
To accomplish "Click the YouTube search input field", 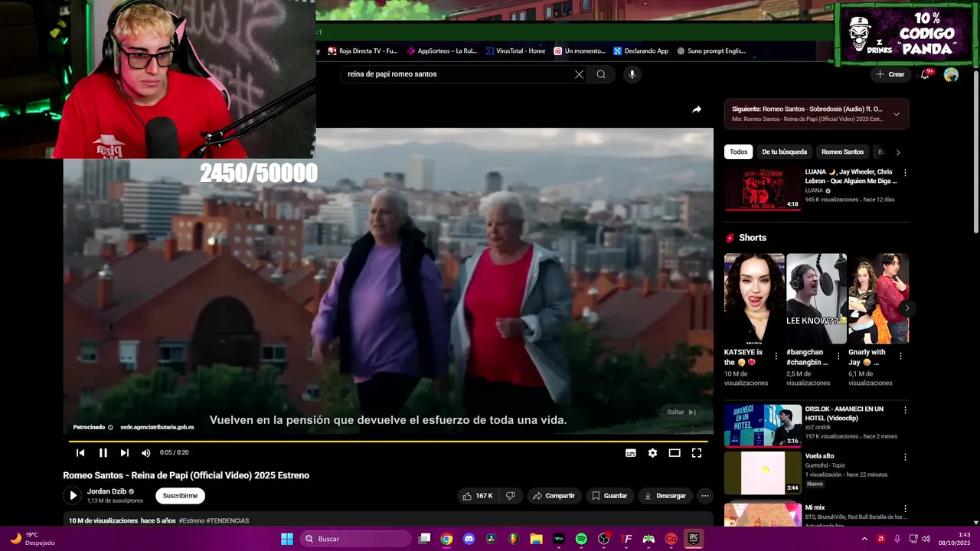I will pyautogui.click(x=458, y=74).
